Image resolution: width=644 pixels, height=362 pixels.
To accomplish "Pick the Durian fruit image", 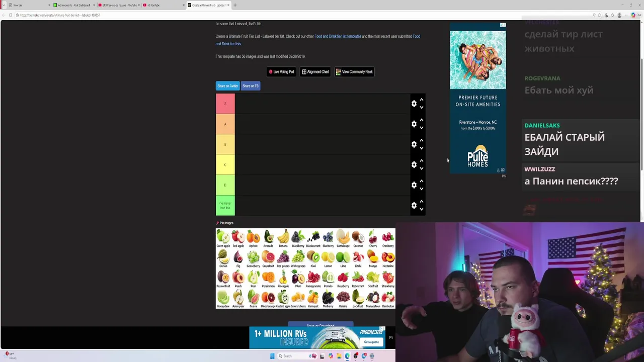I will (223, 259).
